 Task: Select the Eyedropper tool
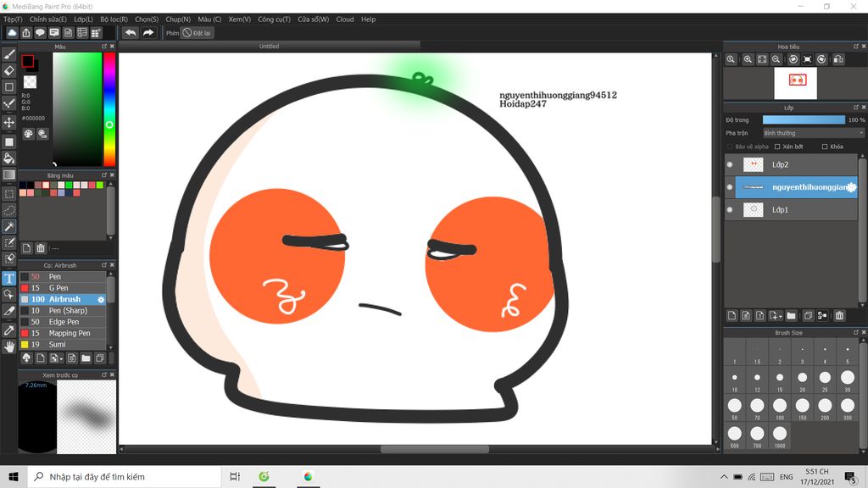pos(8,330)
